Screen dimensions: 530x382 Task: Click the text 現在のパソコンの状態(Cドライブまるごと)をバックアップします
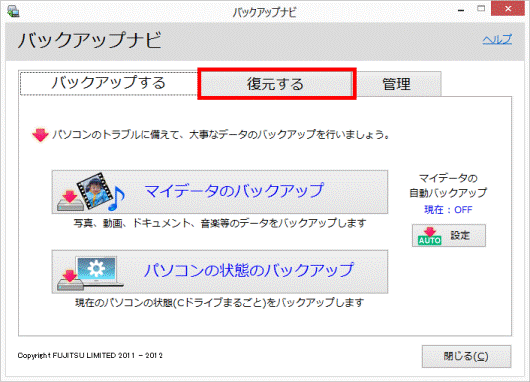pyautogui.click(x=219, y=303)
